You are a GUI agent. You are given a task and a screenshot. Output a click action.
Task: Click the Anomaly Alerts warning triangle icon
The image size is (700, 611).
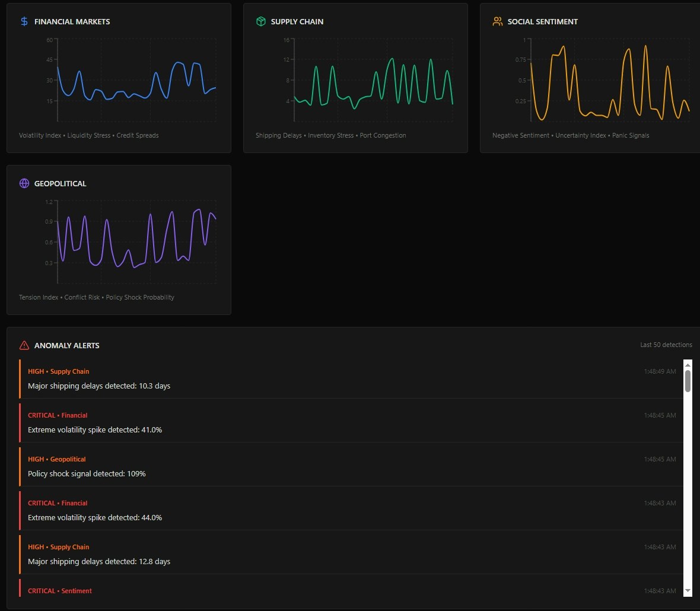pos(24,345)
